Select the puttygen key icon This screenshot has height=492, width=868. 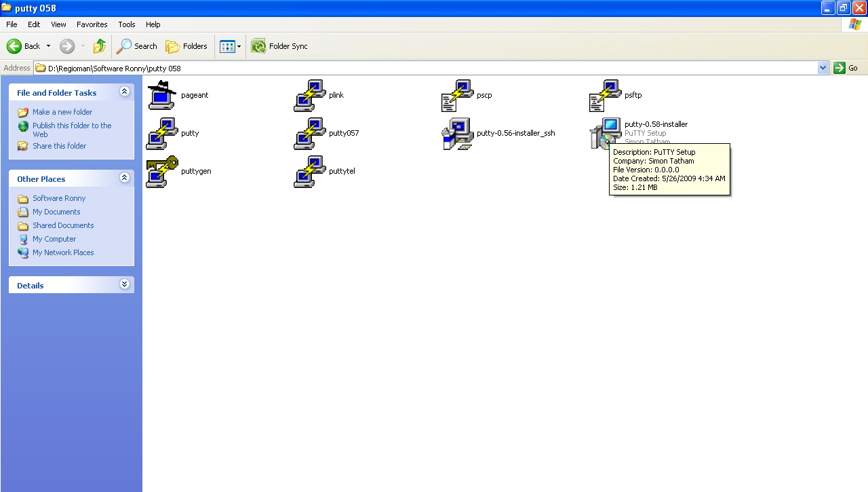tap(161, 171)
